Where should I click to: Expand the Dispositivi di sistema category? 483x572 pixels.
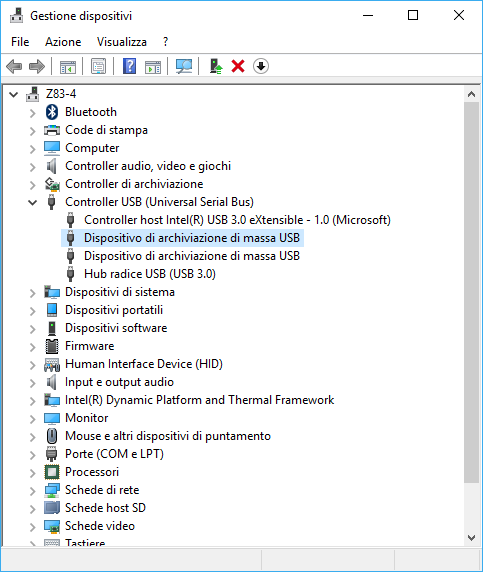32,293
